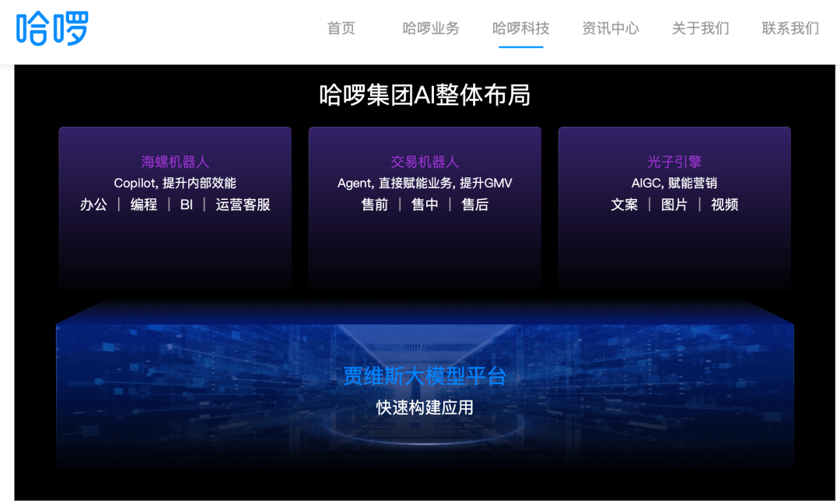
Task: Select the 哈啰科技 menu item
Action: (520, 28)
